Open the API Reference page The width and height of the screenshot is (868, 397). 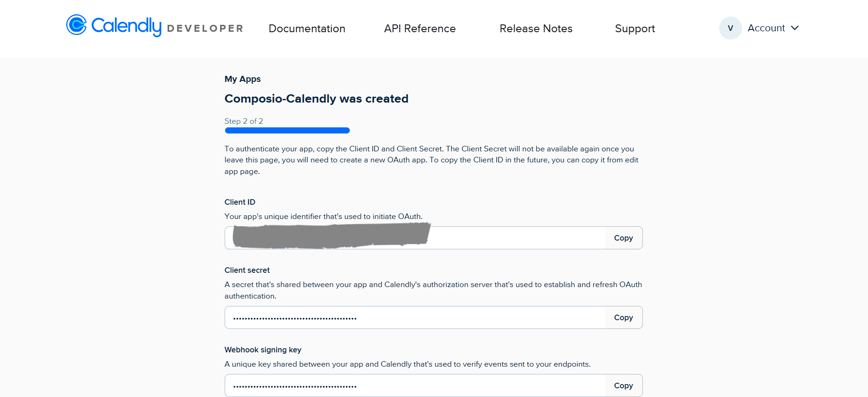coord(420,29)
